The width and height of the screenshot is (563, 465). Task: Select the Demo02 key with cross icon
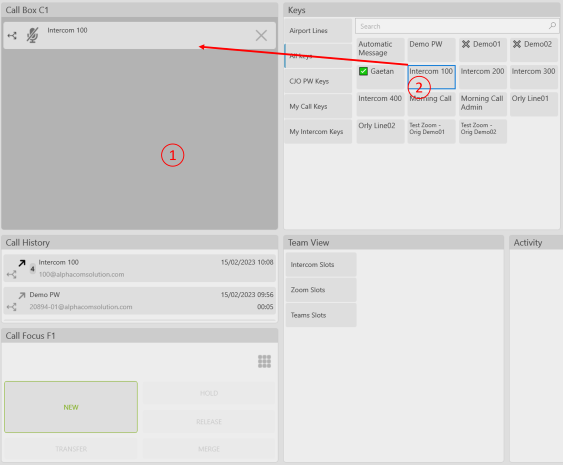click(534, 50)
